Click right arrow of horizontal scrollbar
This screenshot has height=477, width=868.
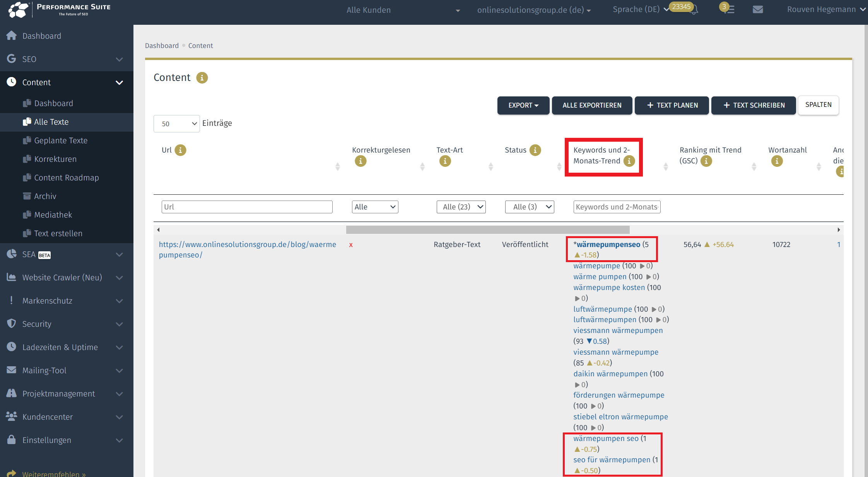pyautogui.click(x=839, y=230)
